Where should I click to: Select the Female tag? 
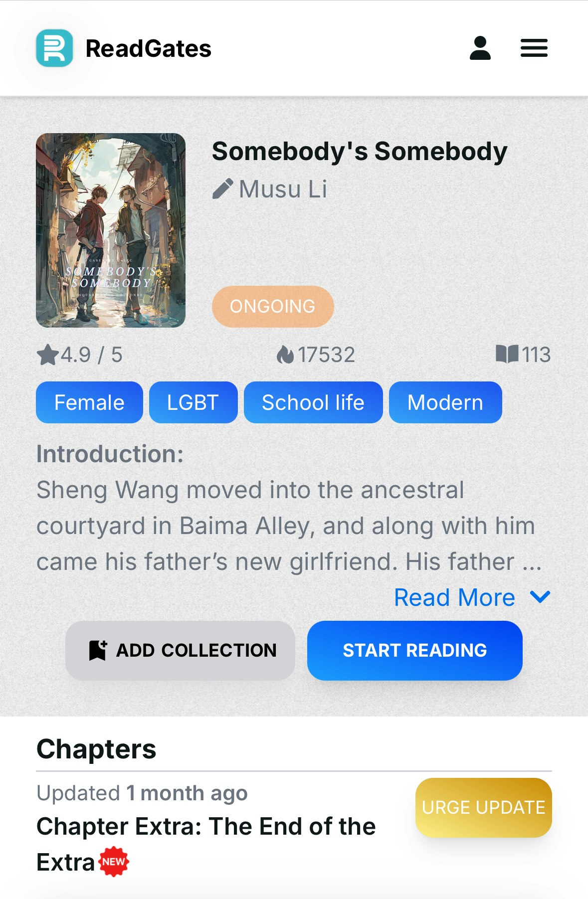tap(89, 402)
